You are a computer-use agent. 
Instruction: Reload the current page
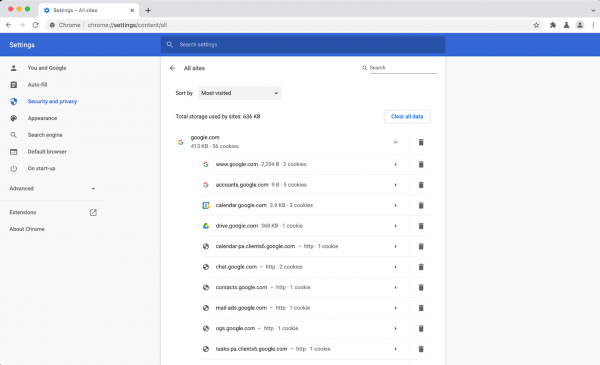36,25
